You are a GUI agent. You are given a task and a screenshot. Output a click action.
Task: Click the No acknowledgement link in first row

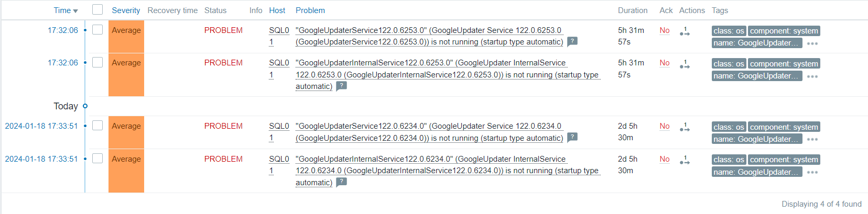pos(665,30)
